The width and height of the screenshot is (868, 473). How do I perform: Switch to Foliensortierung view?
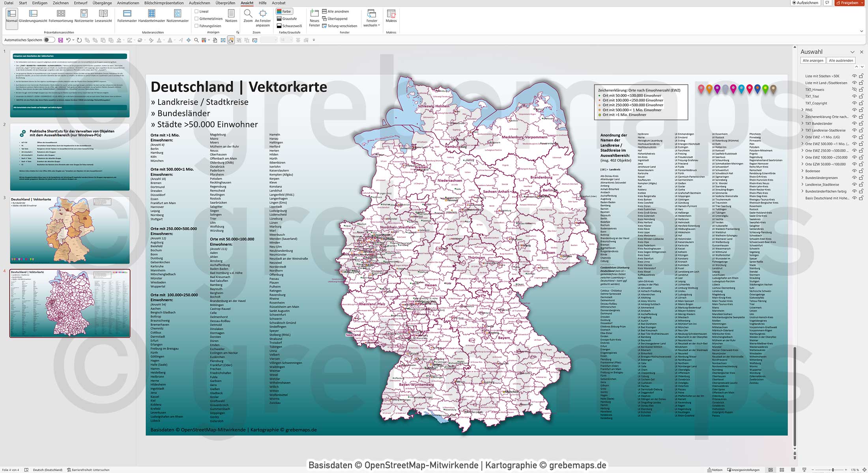coord(61,16)
